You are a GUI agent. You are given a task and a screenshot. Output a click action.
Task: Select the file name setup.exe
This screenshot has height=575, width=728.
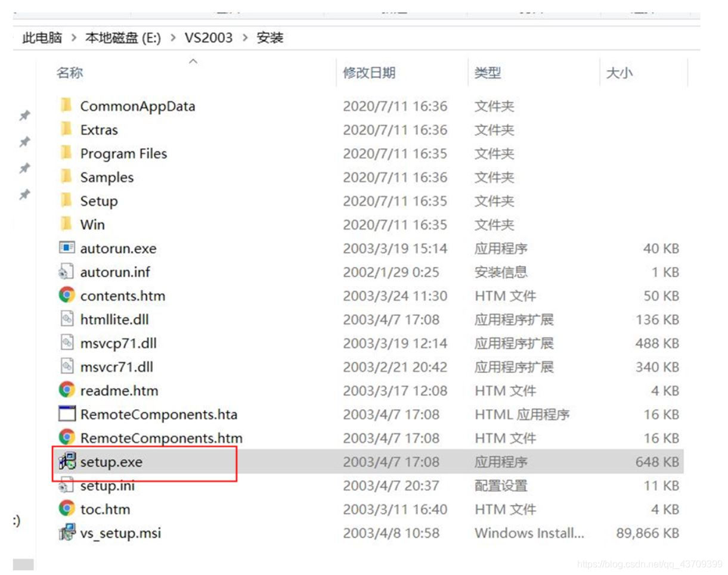click(111, 462)
